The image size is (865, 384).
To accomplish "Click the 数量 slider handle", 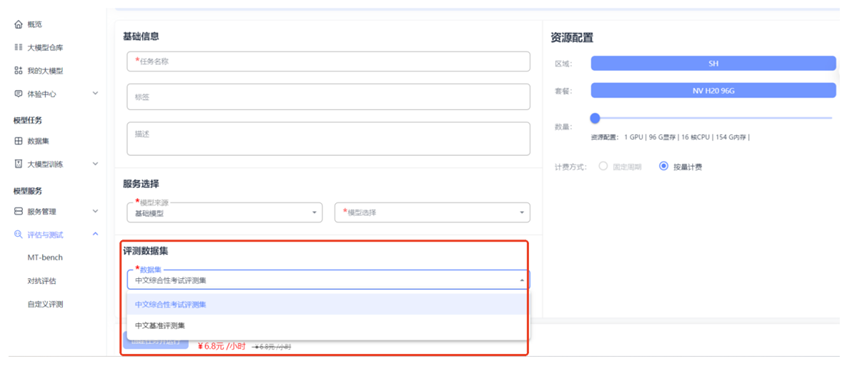I will (595, 118).
